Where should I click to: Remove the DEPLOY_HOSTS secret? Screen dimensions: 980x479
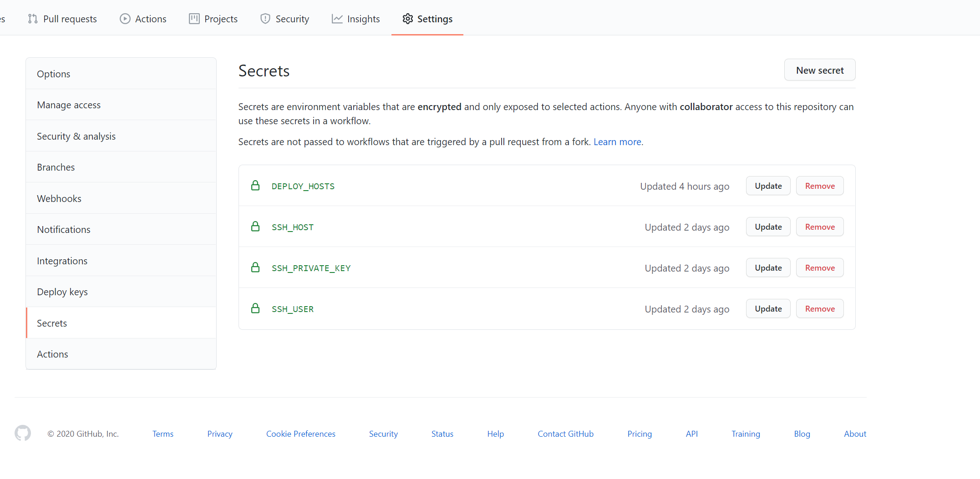[820, 186]
